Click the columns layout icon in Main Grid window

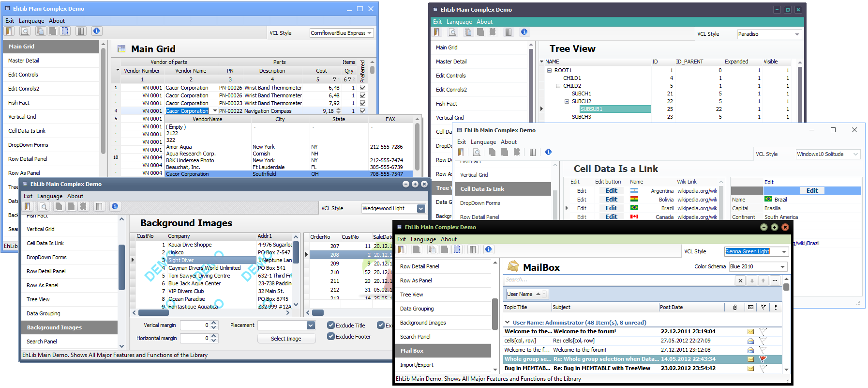click(x=81, y=31)
